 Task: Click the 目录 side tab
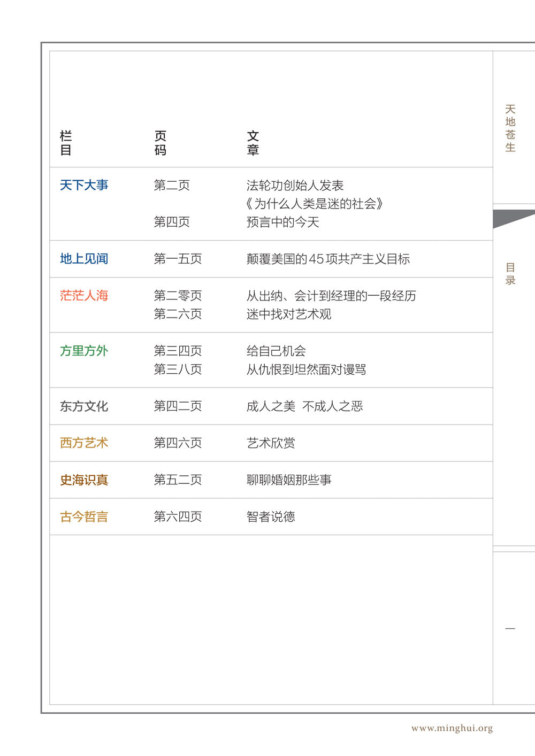pos(510,274)
